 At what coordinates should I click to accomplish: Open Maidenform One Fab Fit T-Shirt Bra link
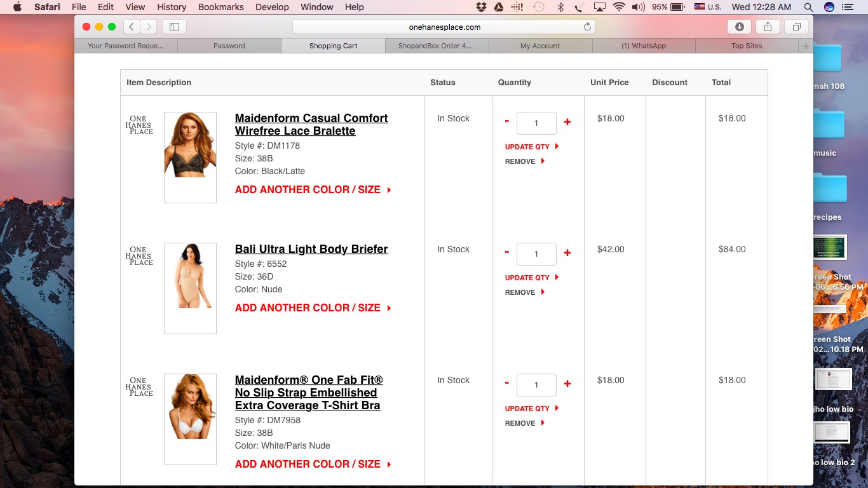(309, 393)
